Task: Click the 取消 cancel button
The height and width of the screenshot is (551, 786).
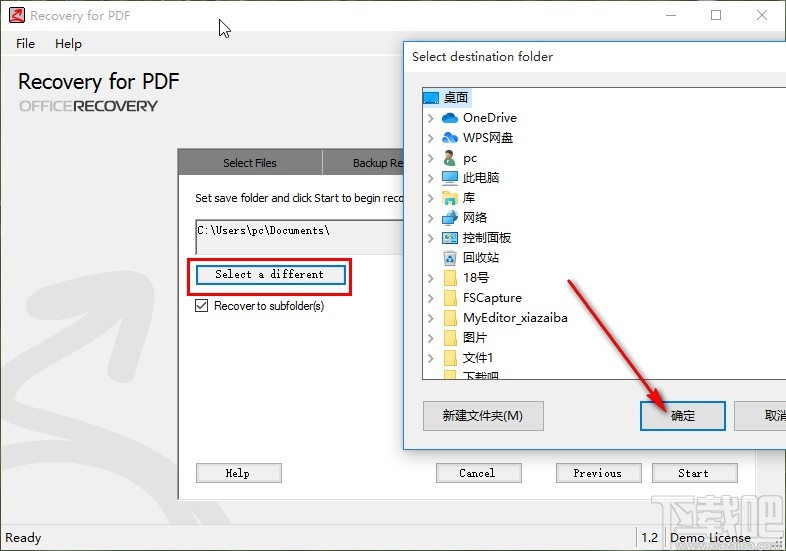Action: point(760,416)
